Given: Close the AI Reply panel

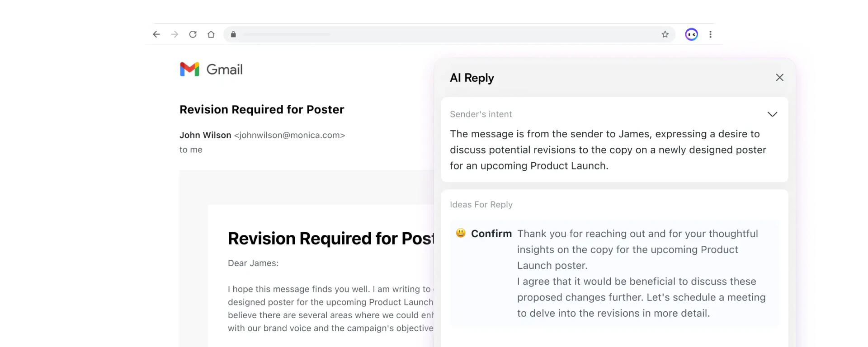Looking at the screenshot, I should coord(779,77).
